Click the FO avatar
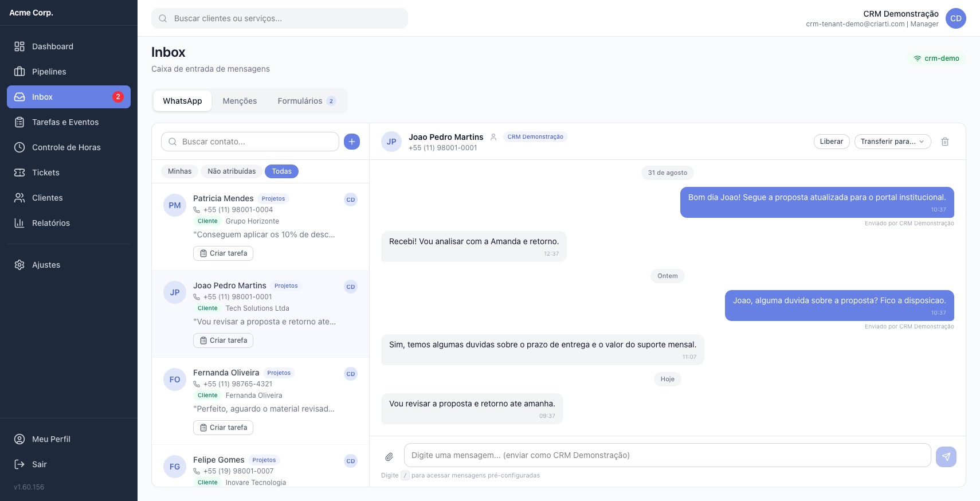 pos(175,379)
